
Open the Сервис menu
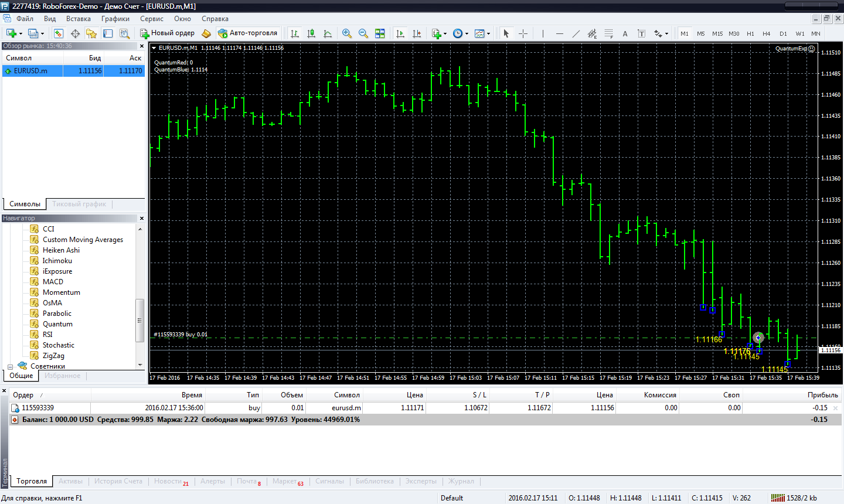[151, 19]
